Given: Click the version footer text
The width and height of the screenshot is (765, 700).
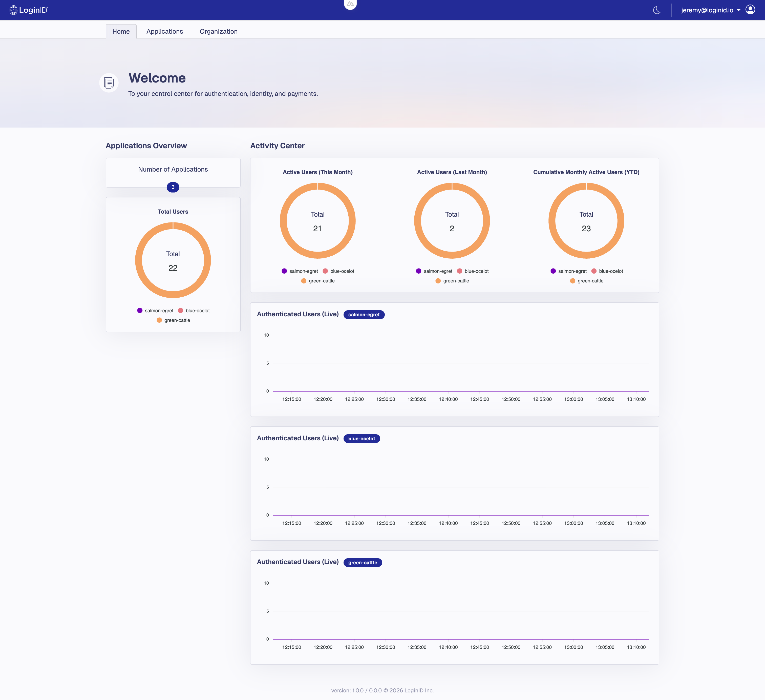Looking at the screenshot, I should (x=382, y=690).
